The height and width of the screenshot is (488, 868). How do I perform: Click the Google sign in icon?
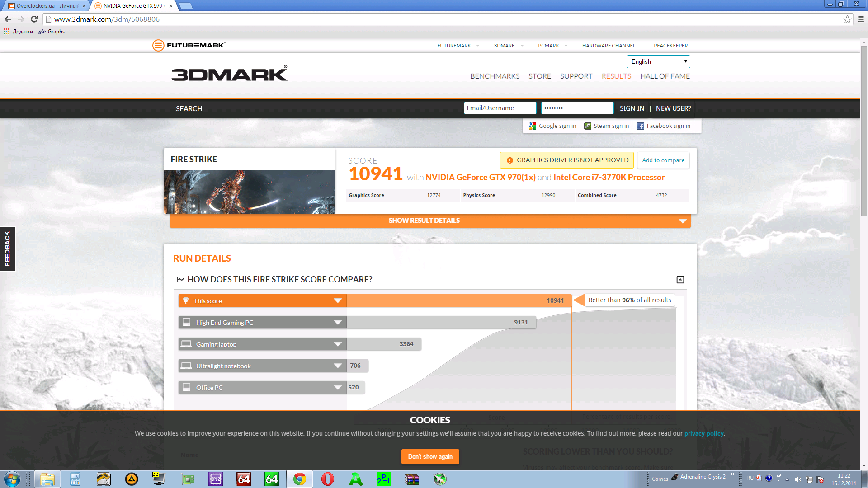point(533,126)
